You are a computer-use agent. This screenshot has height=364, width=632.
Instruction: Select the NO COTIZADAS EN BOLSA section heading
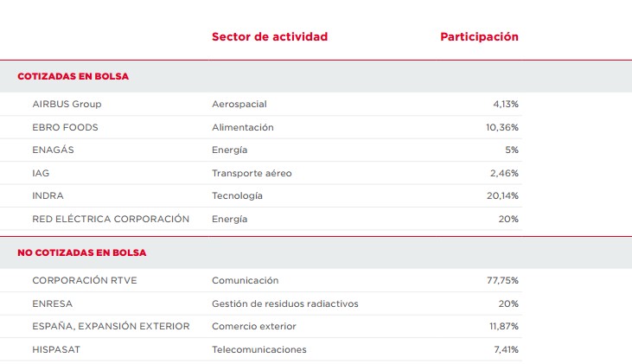[82, 252]
